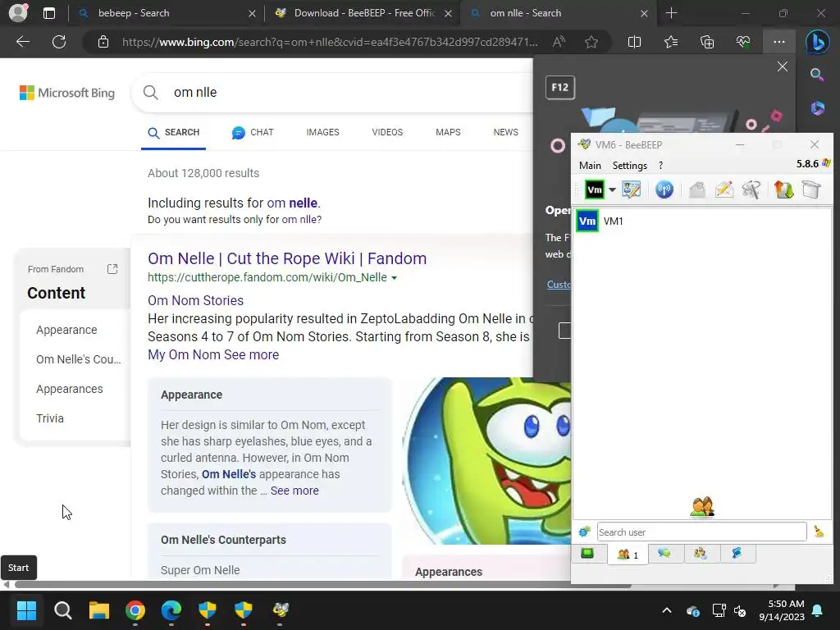Open Edge settings and more menu
840x630 pixels.
point(779,42)
